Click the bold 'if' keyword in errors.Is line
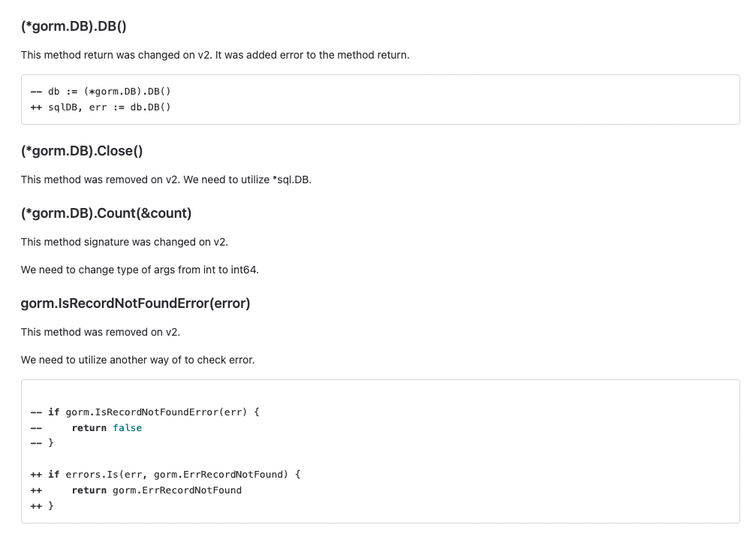 click(53, 475)
